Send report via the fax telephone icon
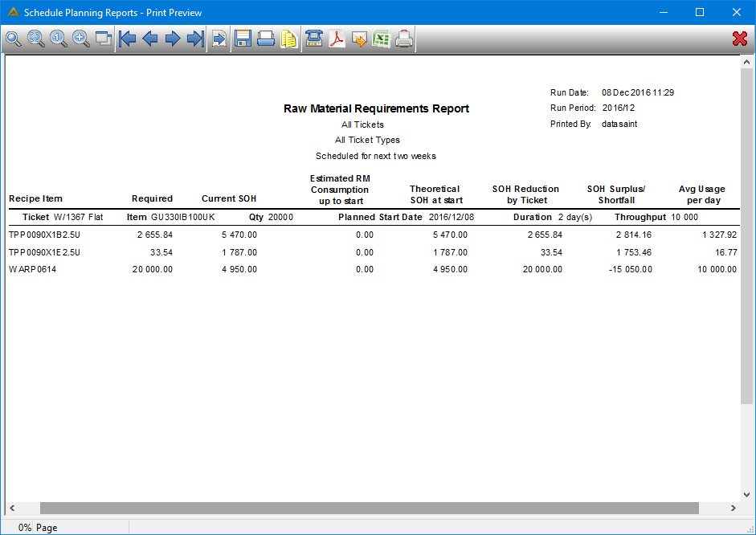 pyautogui.click(x=314, y=39)
